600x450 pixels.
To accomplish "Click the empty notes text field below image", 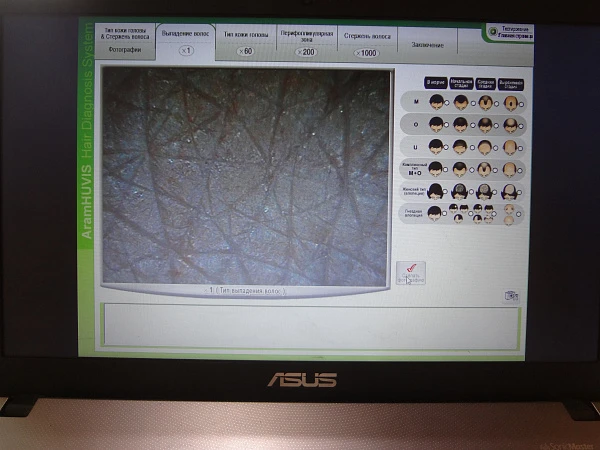I will pyautogui.click(x=310, y=325).
